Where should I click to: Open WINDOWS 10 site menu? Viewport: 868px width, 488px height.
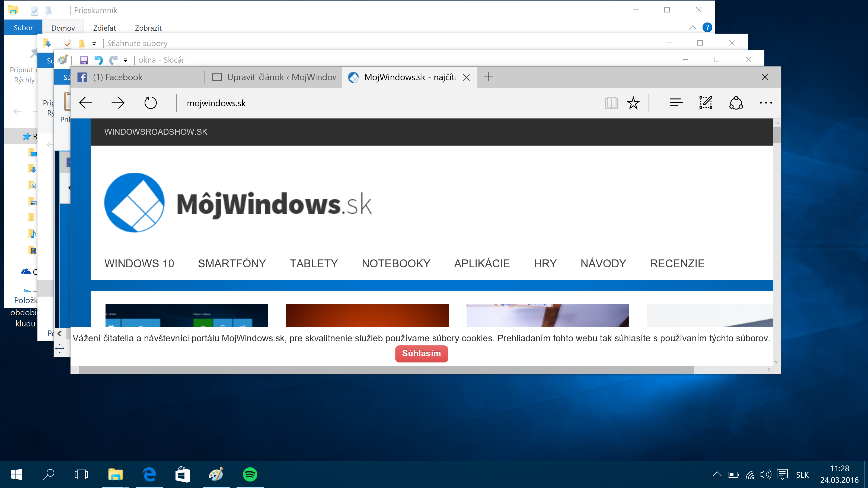[x=139, y=263]
